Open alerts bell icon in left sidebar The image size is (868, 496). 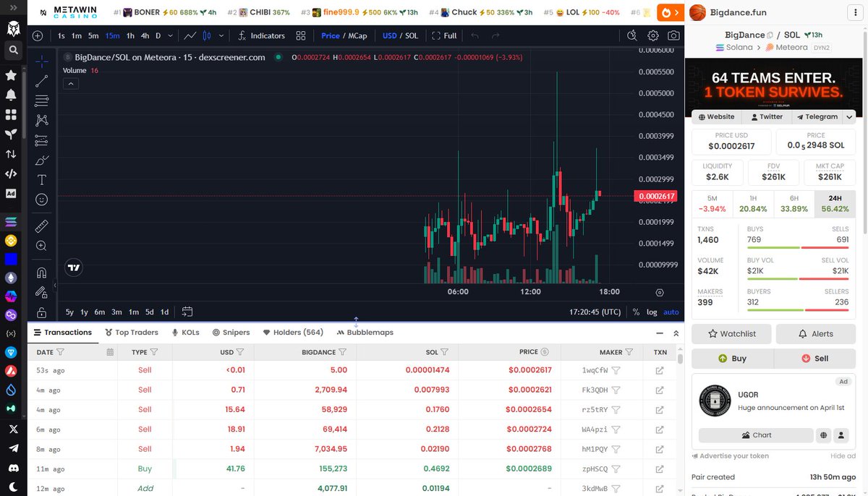pyautogui.click(x=11, y=95)
